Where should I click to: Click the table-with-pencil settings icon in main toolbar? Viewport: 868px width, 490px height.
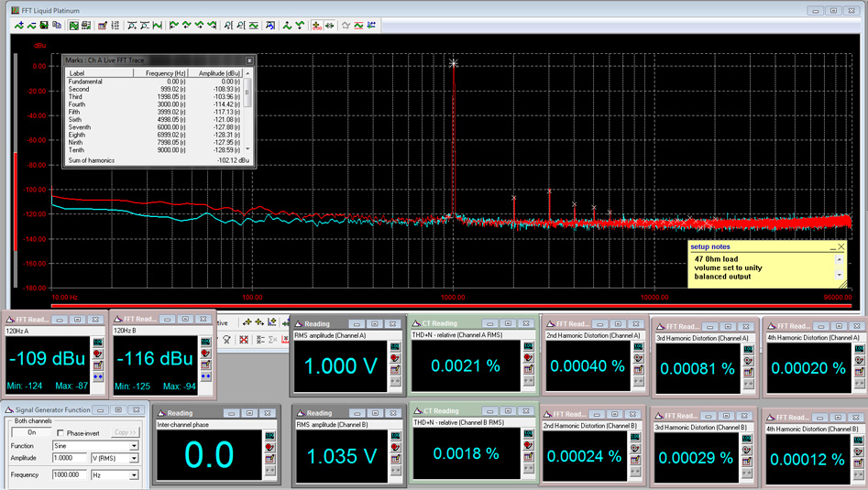pos(103,26)
